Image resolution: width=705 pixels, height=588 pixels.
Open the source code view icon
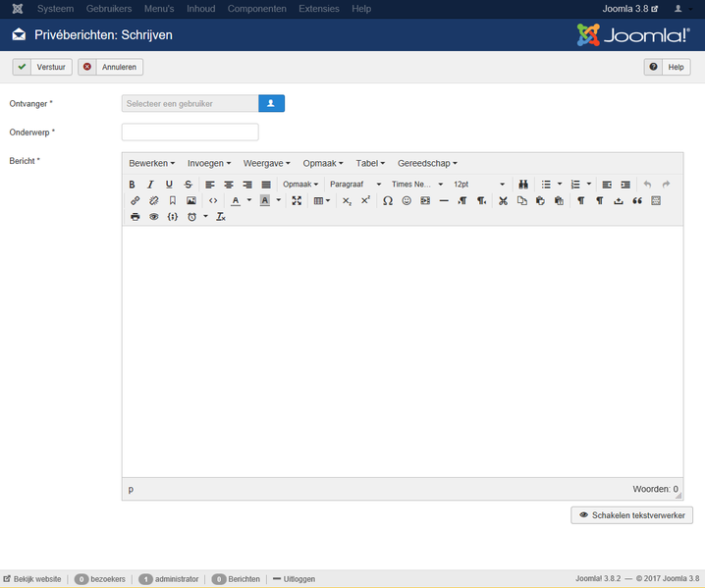tap(213, 200)
